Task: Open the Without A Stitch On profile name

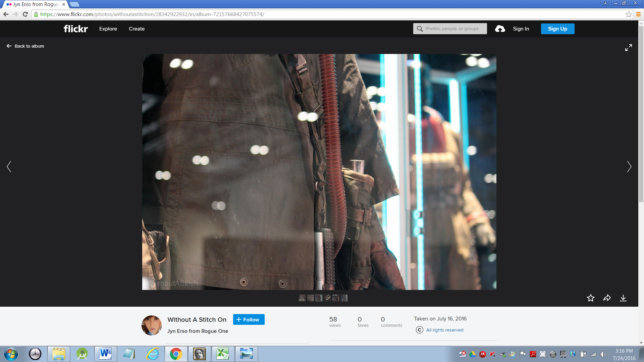Action: coord(197,320)
